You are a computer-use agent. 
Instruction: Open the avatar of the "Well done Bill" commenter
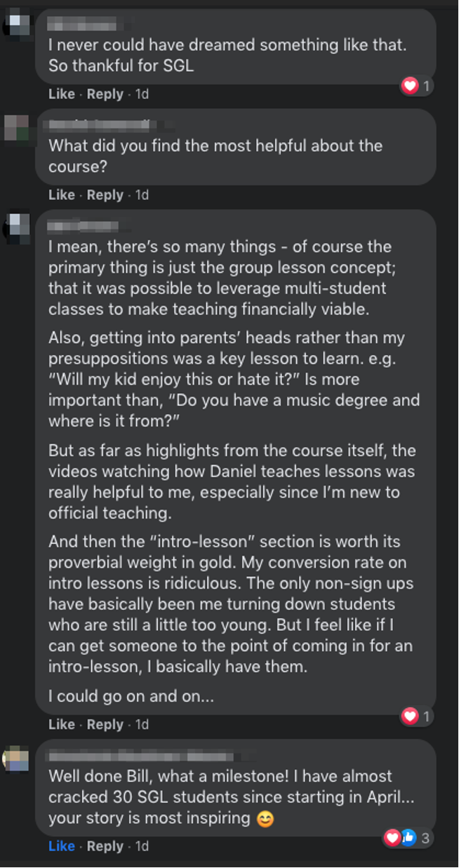tap(16, 758)
